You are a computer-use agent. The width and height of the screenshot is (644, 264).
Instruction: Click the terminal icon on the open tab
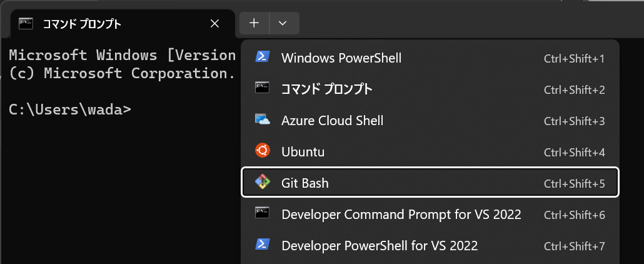point(26,24)
